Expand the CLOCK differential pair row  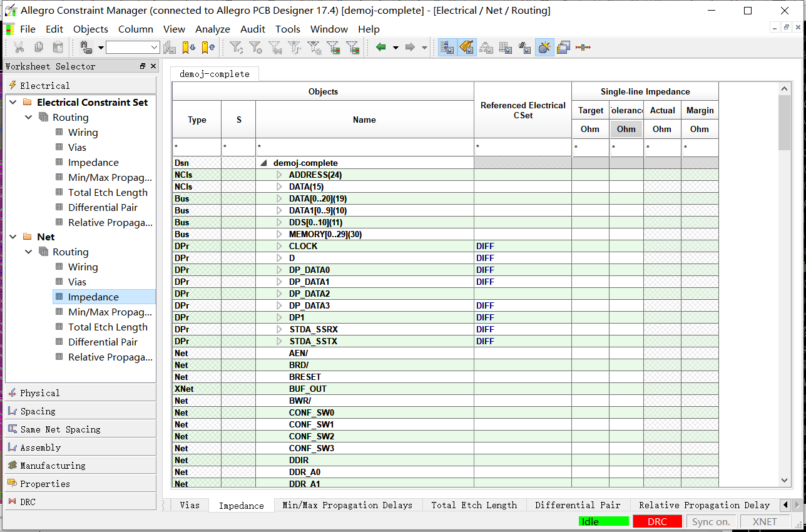point(280,246)
